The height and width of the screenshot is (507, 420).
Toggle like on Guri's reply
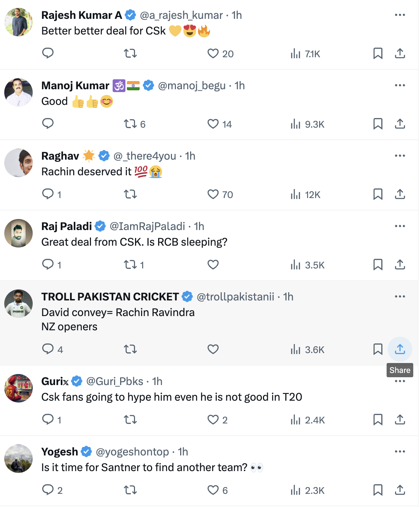(213, 420)
